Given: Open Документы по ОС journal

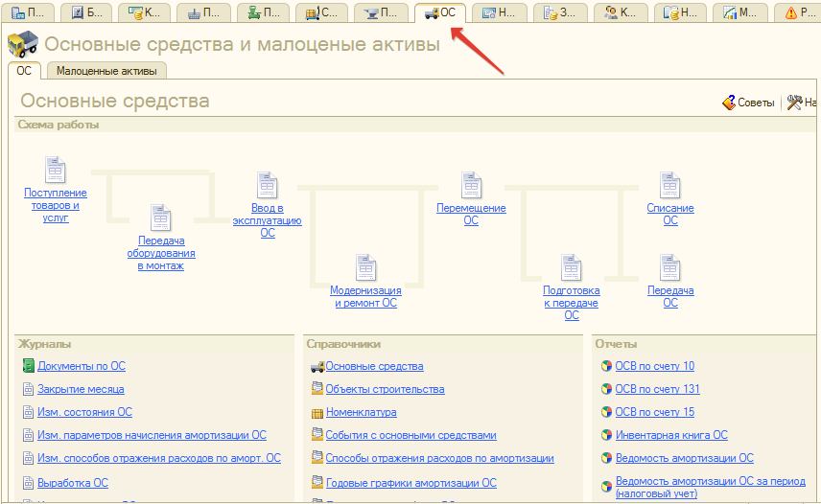Looking at the screenshot, I should (x=81, y=366).
